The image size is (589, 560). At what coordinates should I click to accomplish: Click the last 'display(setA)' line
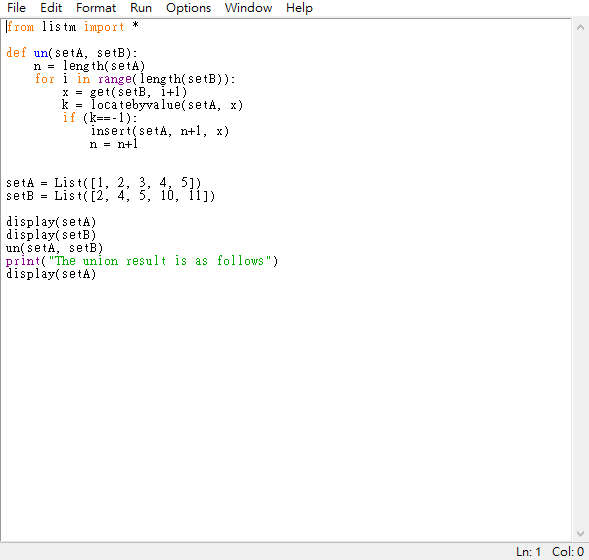point(51,274)
